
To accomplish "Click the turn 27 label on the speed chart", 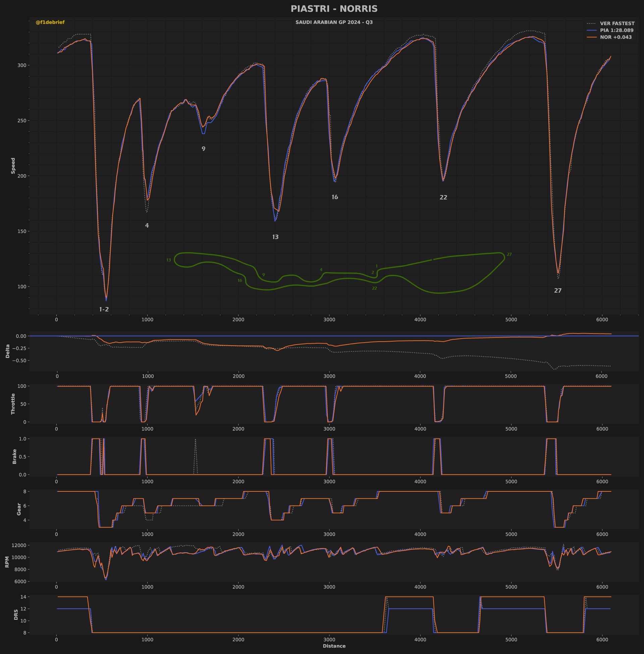I will click(x=557, y=291).
